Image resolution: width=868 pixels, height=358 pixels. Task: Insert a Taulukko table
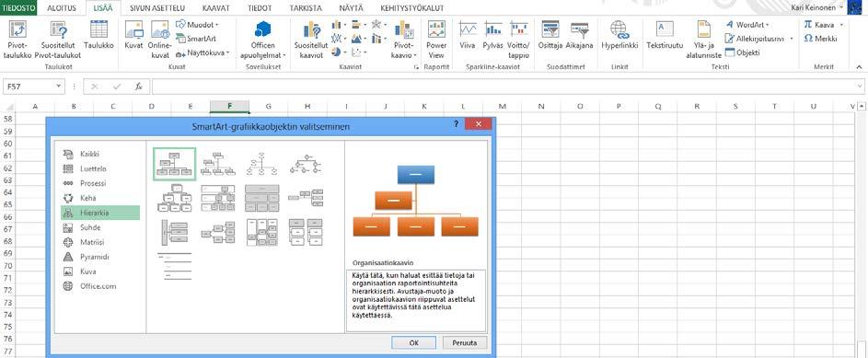click(99, 35)
